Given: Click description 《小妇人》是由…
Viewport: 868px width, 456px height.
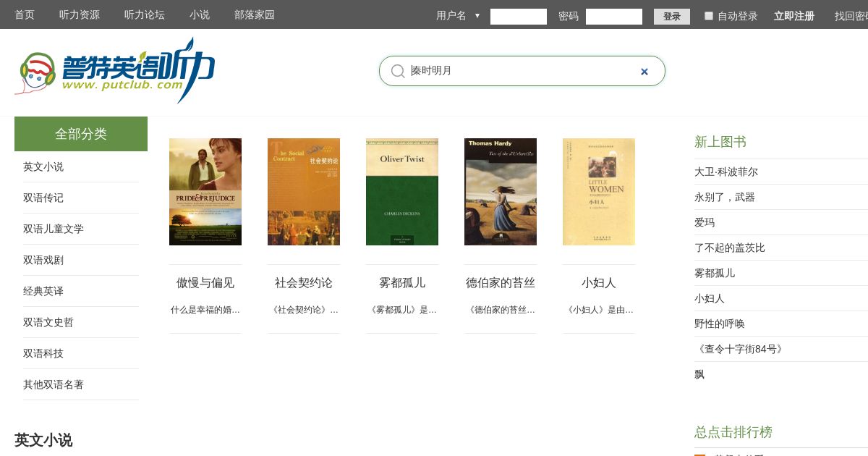Looking at the screenshot, I should coord(599,310).
